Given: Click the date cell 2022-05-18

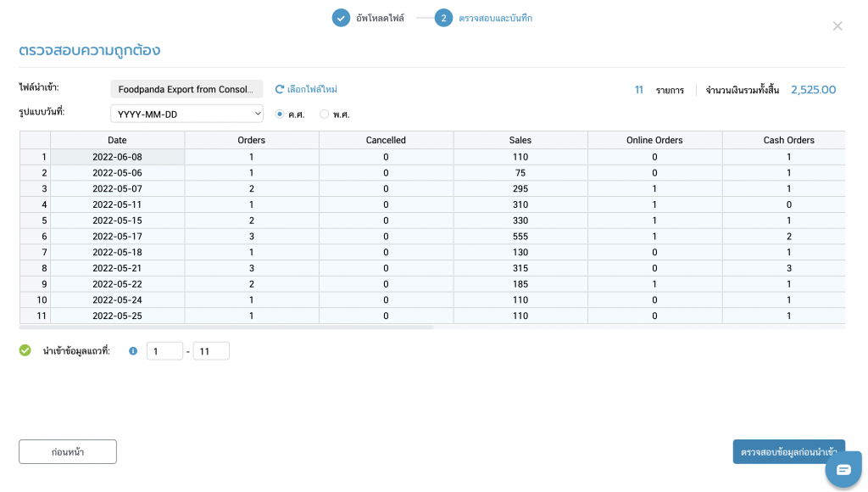Looking at the screenshot, I should tap(117, 252).
